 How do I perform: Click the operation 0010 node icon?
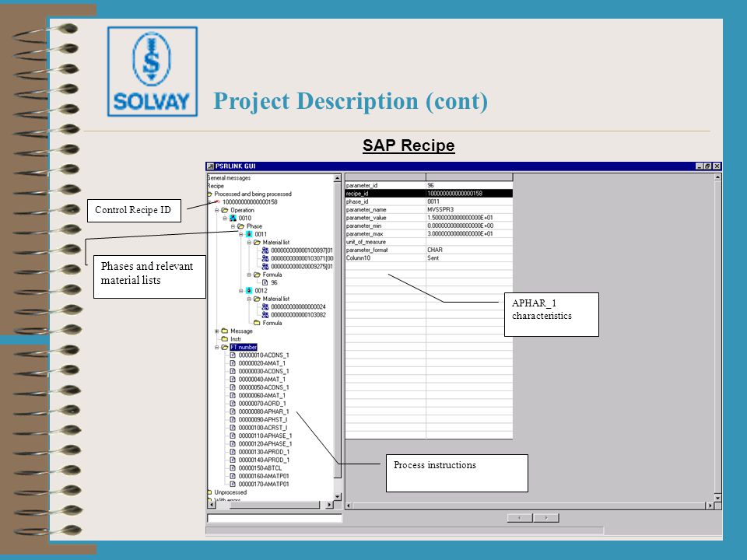(x=233, y=218)
